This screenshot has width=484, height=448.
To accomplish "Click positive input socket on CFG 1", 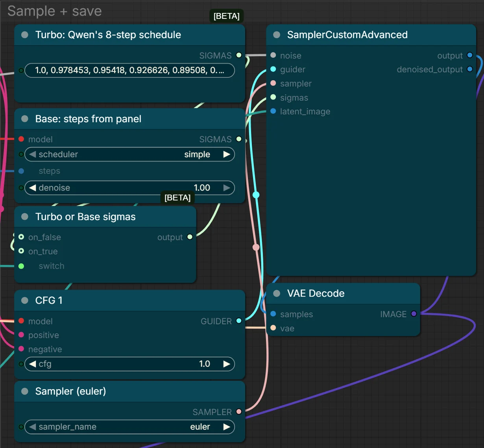I will 21,335.
